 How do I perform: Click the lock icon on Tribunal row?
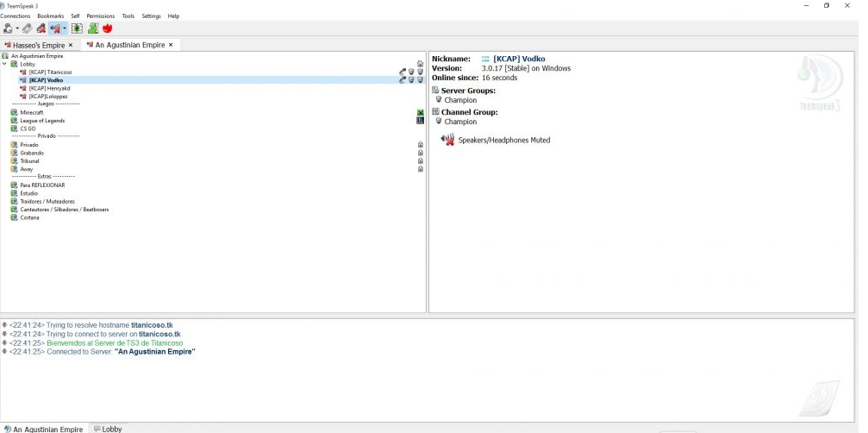pos(421,160)
